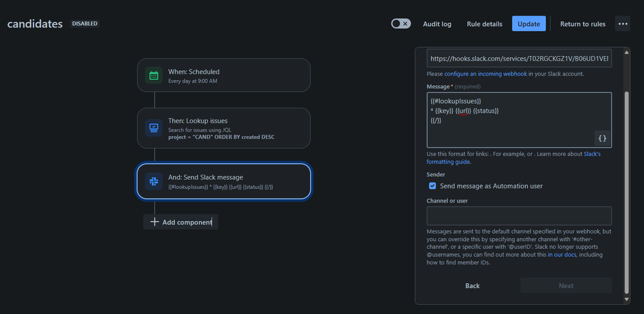The height and width of the screenshot is (314, 644).
Task: Click the Every day at 9:00 AM text
Action: click(193, 81)
